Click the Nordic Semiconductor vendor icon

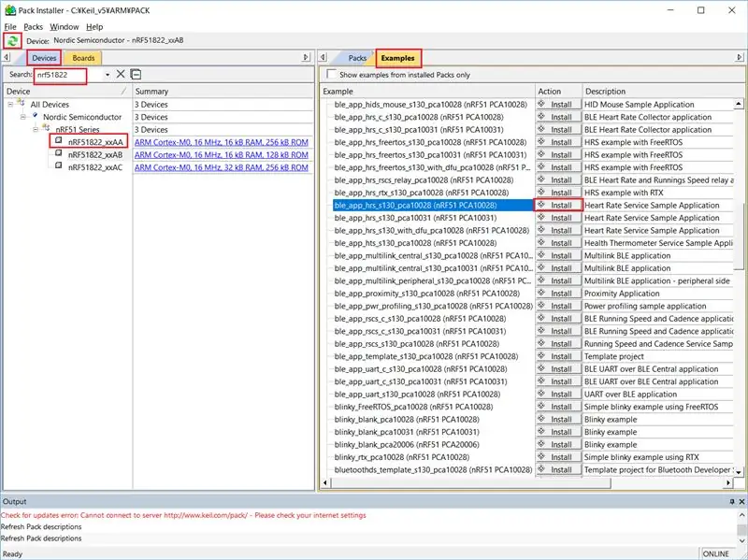35,115
